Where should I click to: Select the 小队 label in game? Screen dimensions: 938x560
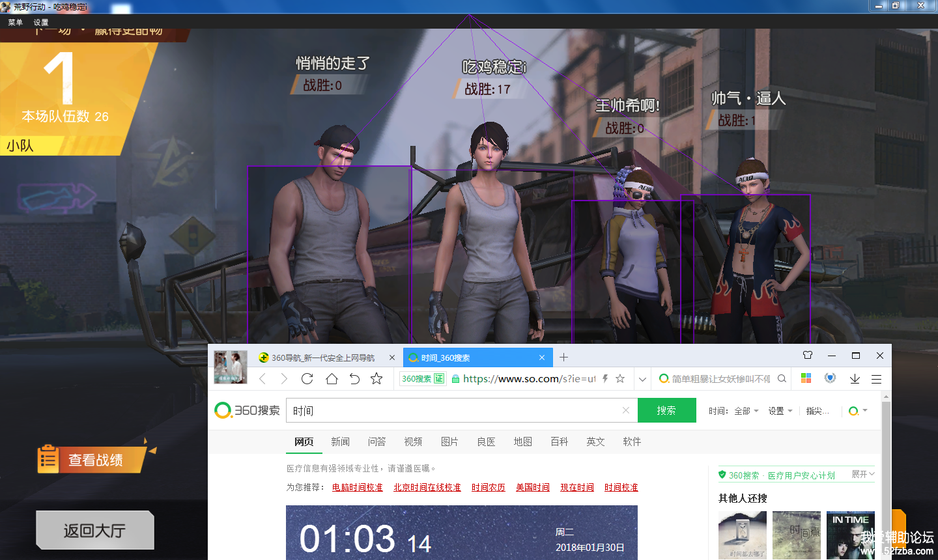click(20, 145)
